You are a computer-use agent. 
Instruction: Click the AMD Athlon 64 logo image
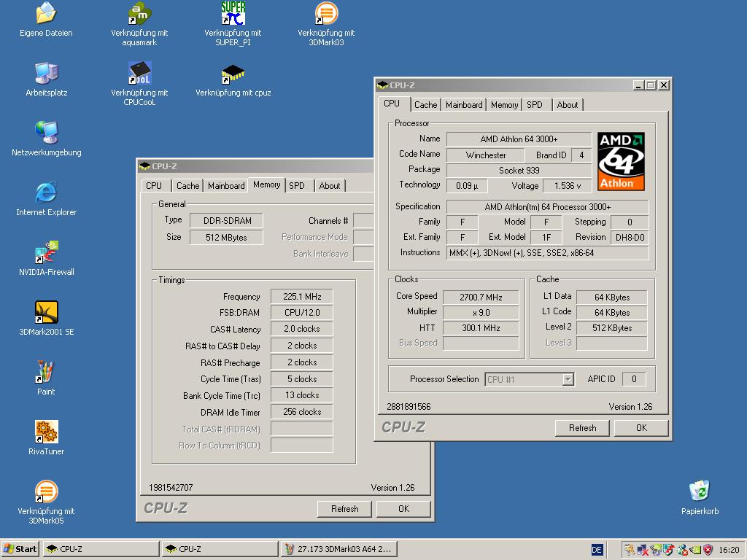click(x=621, y=161)
